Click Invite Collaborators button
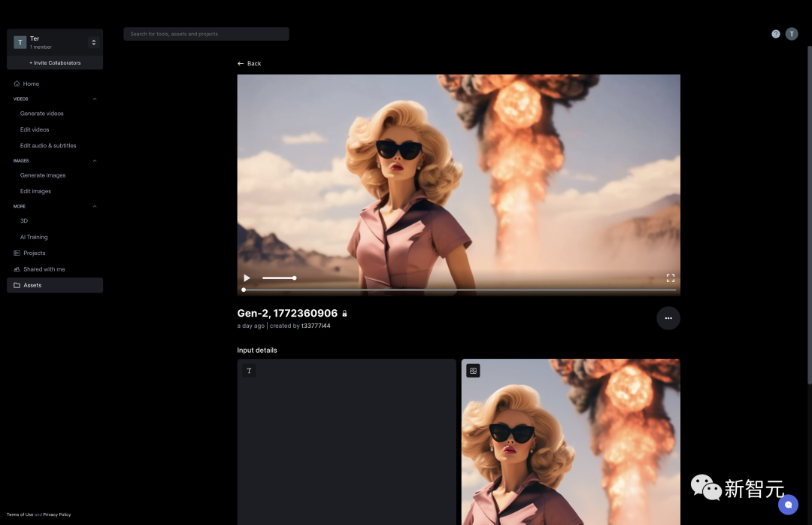The width and height of the screenshot is (812, 525). point(55,62)
